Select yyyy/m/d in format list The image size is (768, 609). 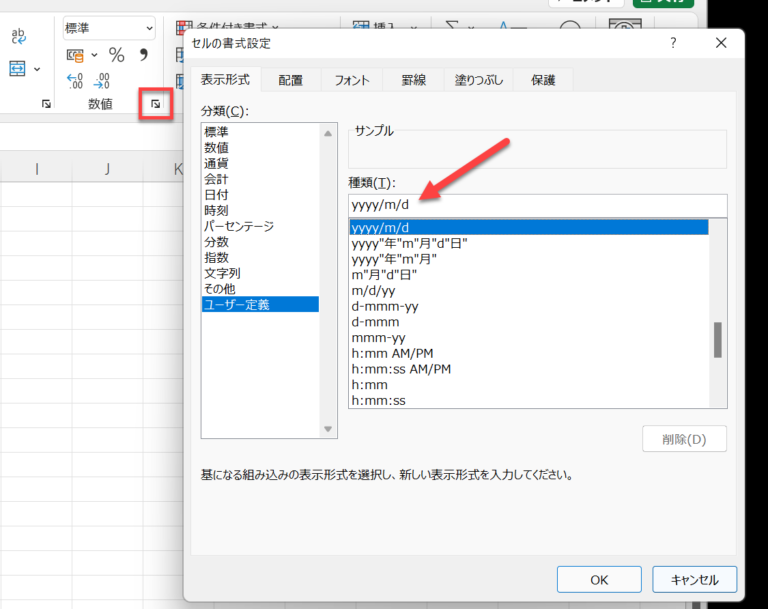529,228
